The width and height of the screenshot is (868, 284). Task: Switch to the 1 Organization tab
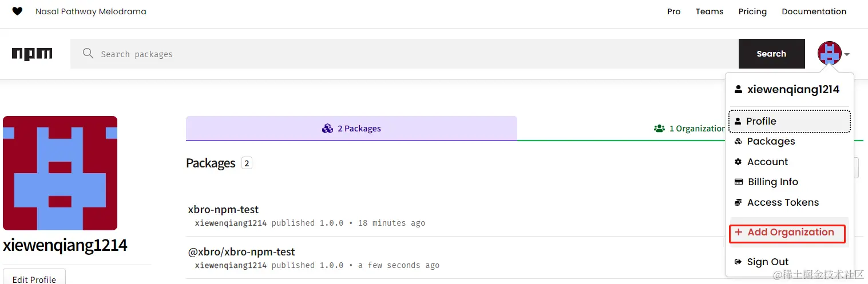coord(689,129)
